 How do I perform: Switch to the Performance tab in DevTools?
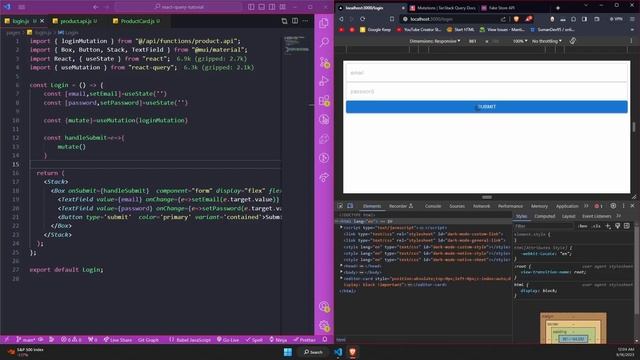pos(510,206)
